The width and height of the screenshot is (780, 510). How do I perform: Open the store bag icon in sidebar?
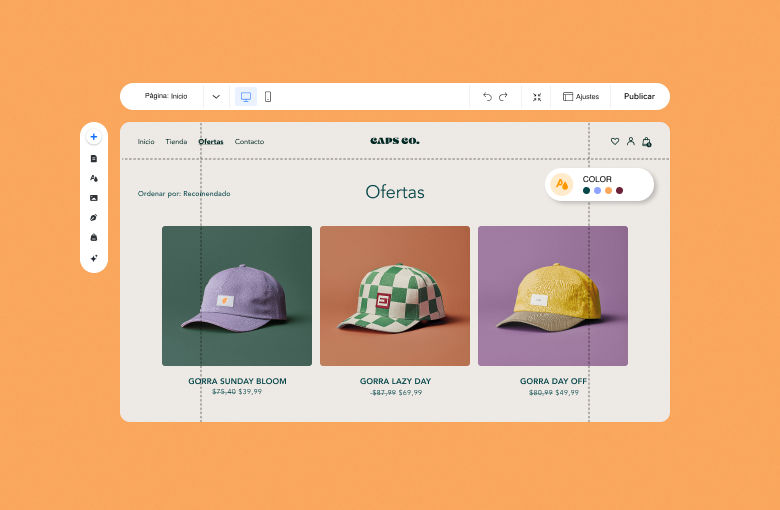(x=94, y=237)
